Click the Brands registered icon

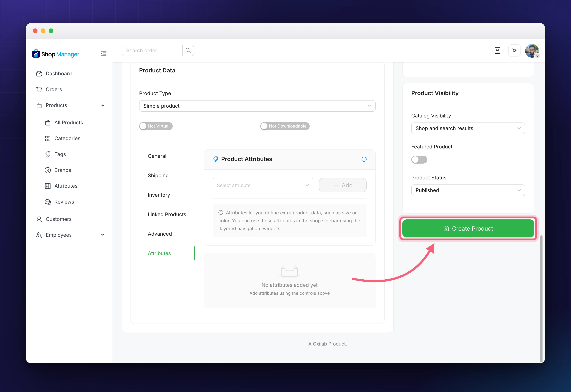click(48, 170)
